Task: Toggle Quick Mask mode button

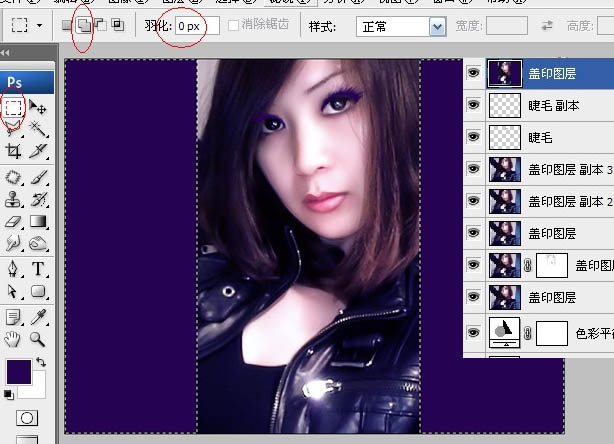Action: tap(27, 418)
